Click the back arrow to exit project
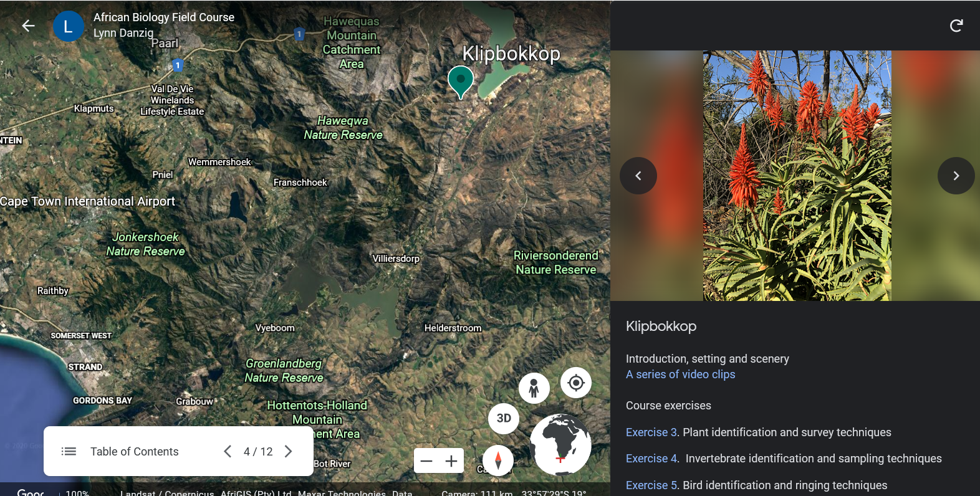This screenshot has width=980, height=496. point(28,26)
